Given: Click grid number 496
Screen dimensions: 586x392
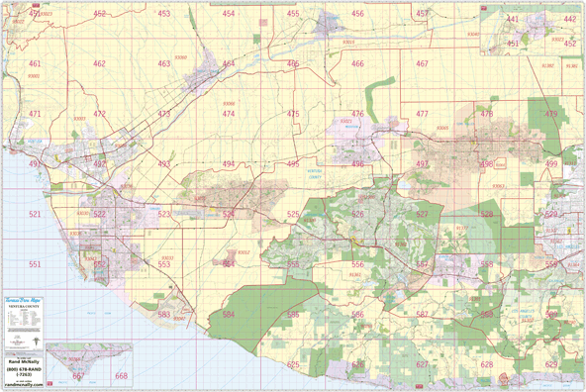Looking at the screenshot, I should 357,163.
